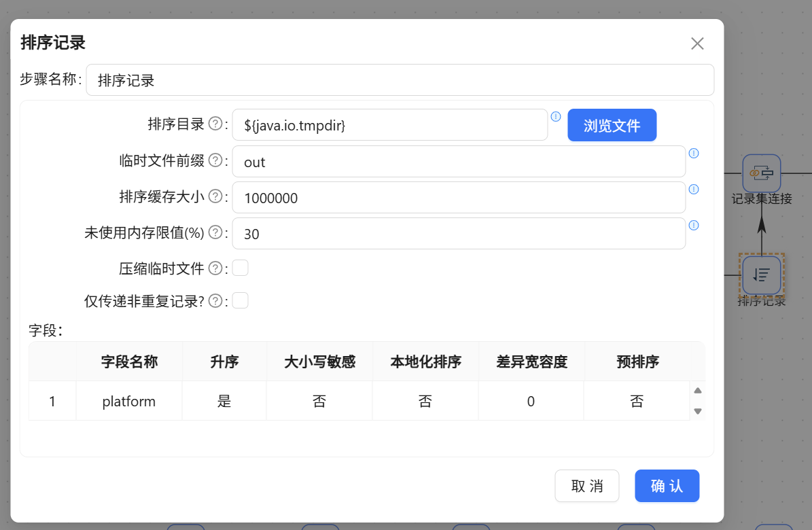This screenshot has height=530, width=812.
Task: Click the 浏览文件 button
Action: 612,125
